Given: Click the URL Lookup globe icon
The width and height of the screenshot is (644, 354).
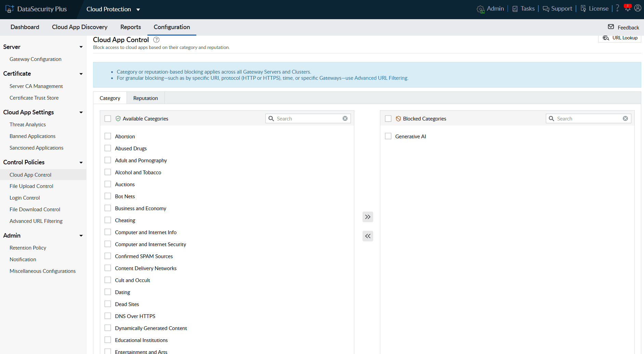Looking at the screenshot, I should click(x=606, y=38).
